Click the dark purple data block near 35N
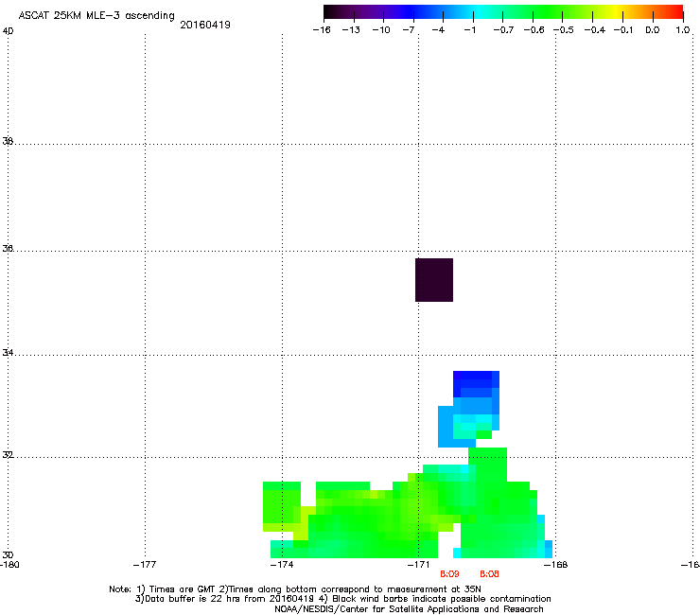This screenshot has width=700, height=615. point(434,280)
